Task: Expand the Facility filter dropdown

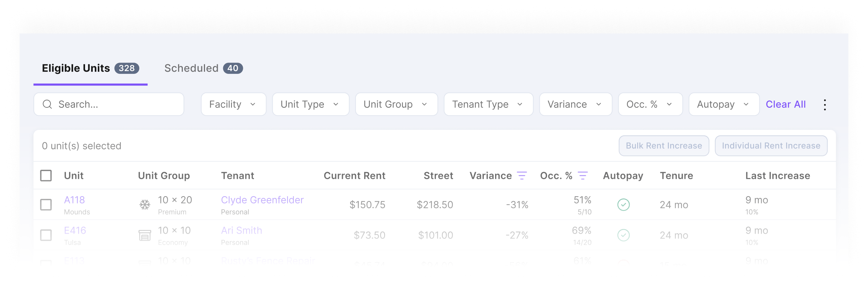Action: pos(233,104)
